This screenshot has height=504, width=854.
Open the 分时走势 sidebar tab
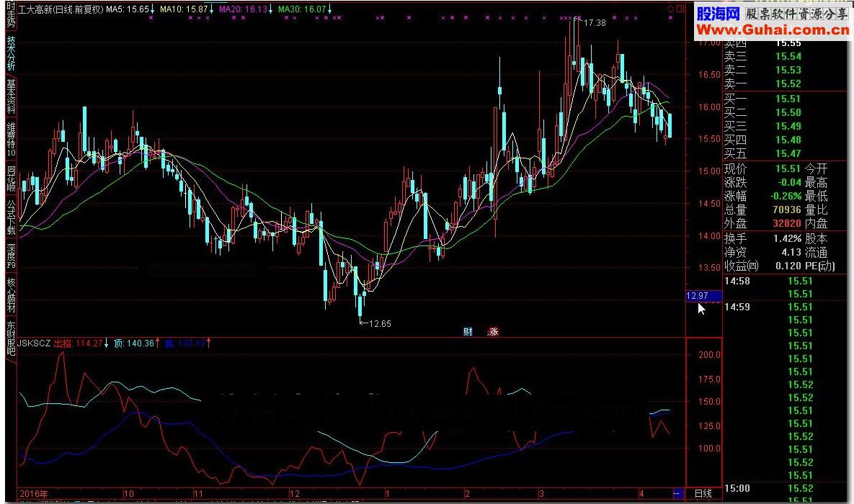coord(11,14)
